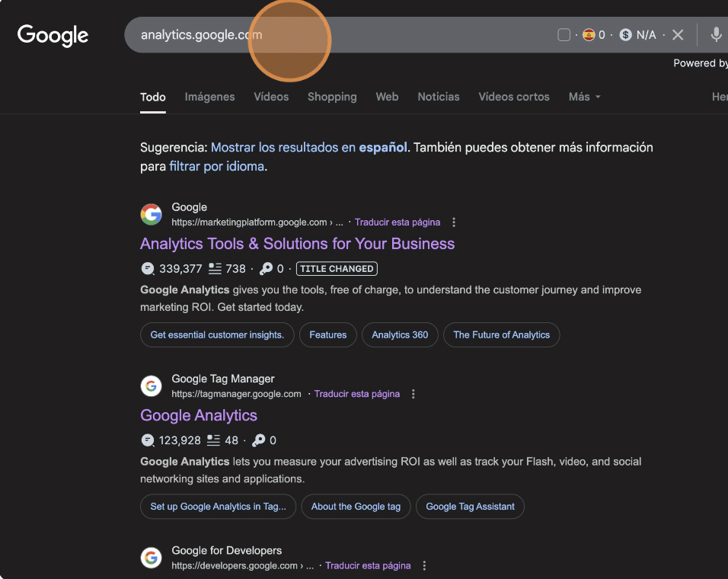Click the Google Analytics result title
Screen dimensions: 728x579
(x=199, y=415)
